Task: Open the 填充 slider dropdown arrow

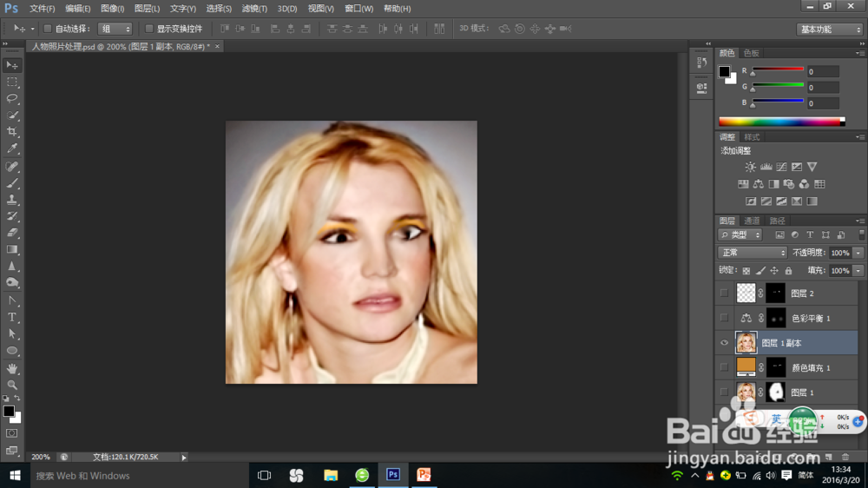Action: click(x=858, y=271)
